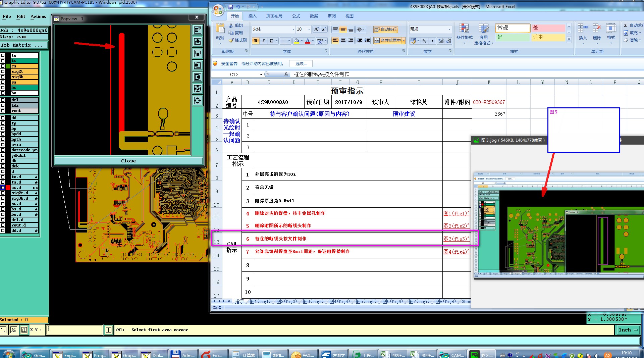Click the zoom-in (arrows inward) icon in Popview
Image resolution: width=644 pixels, height=358 pixels.
pos(198,89)
